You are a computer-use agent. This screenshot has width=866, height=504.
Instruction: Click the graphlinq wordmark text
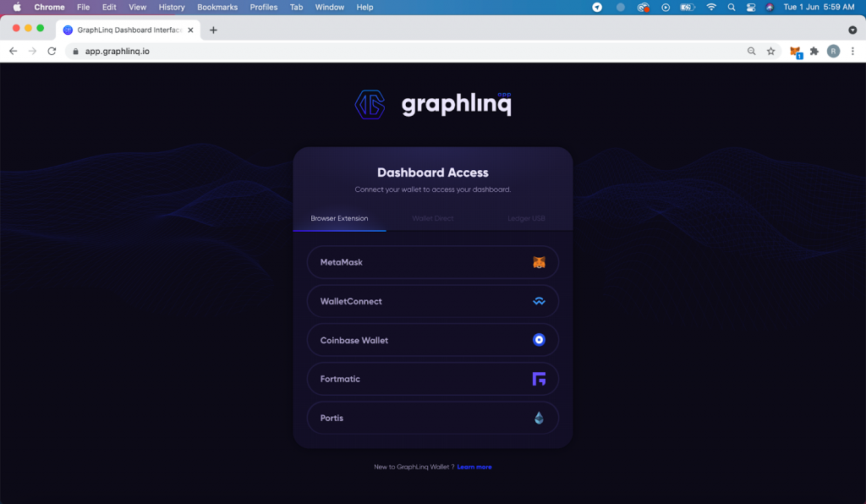[456, 104]
